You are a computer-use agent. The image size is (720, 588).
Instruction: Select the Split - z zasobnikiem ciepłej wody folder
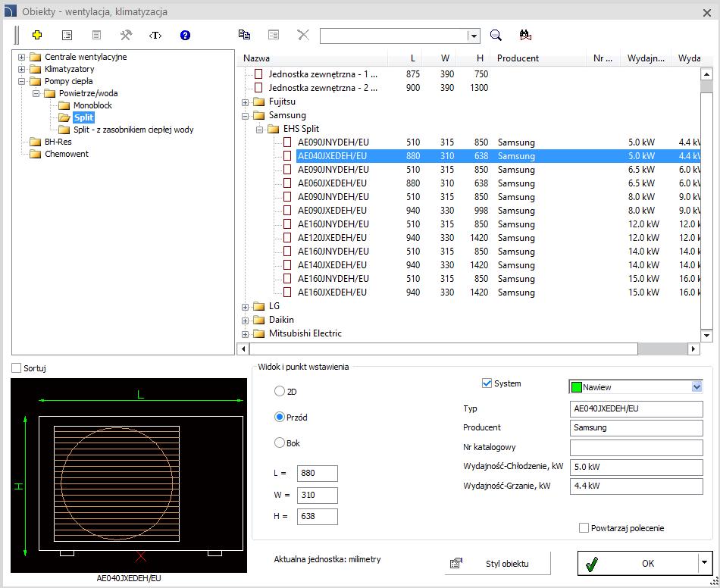click(133, 130)
